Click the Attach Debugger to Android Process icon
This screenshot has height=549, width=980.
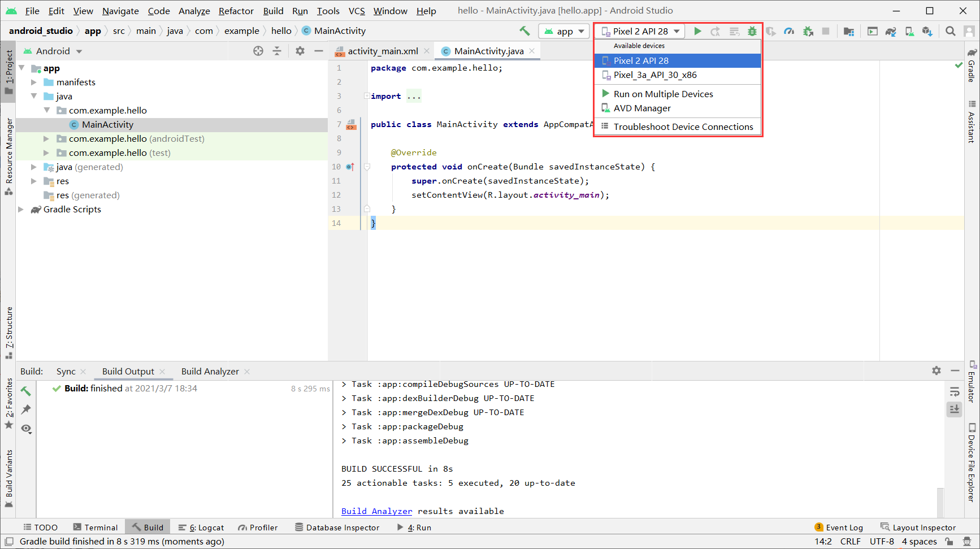(x=808, y=31)
